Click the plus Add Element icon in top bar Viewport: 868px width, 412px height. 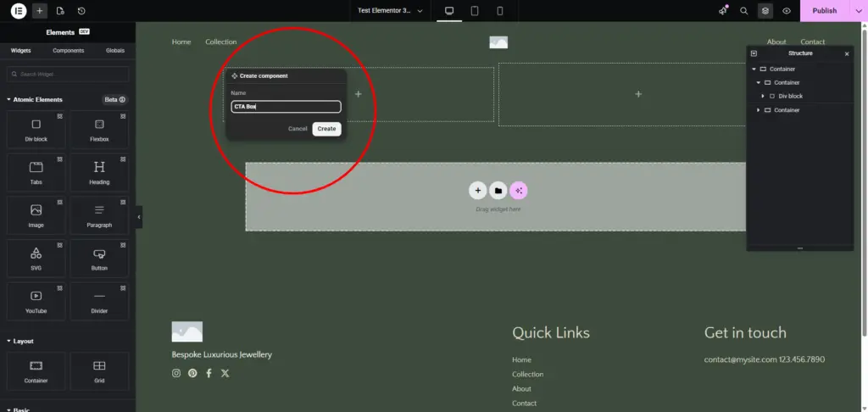(x=39, y=10)
